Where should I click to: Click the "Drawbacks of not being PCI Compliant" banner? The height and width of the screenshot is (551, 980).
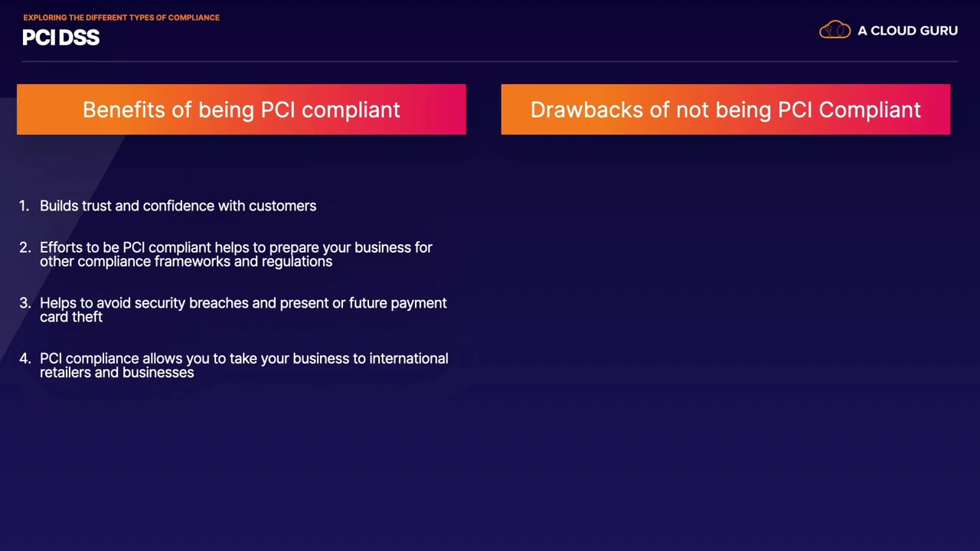pyautogui.click(x=725, y=109)
